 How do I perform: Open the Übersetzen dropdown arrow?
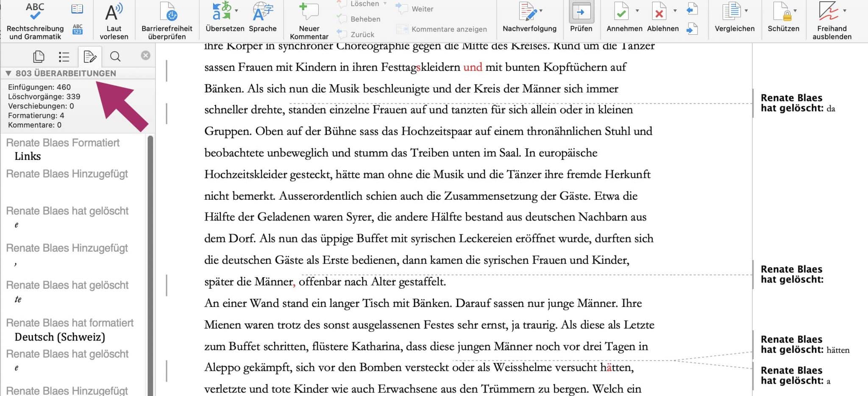[236, 11]
